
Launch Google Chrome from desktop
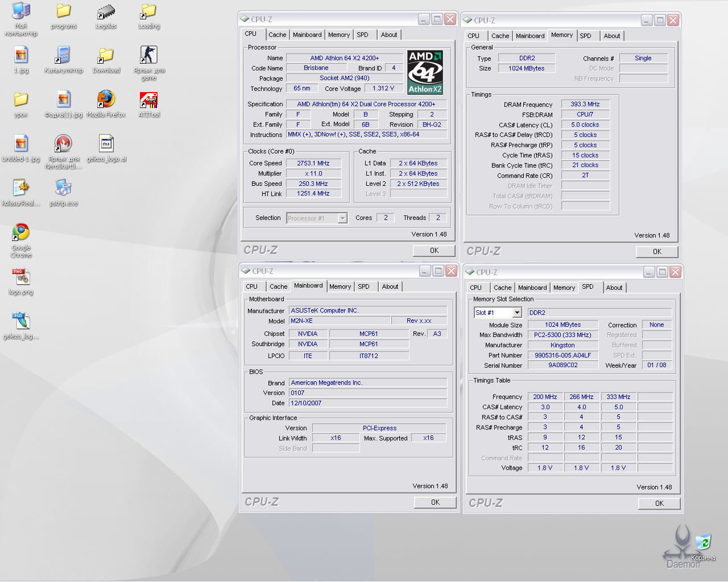pos(21,232)
